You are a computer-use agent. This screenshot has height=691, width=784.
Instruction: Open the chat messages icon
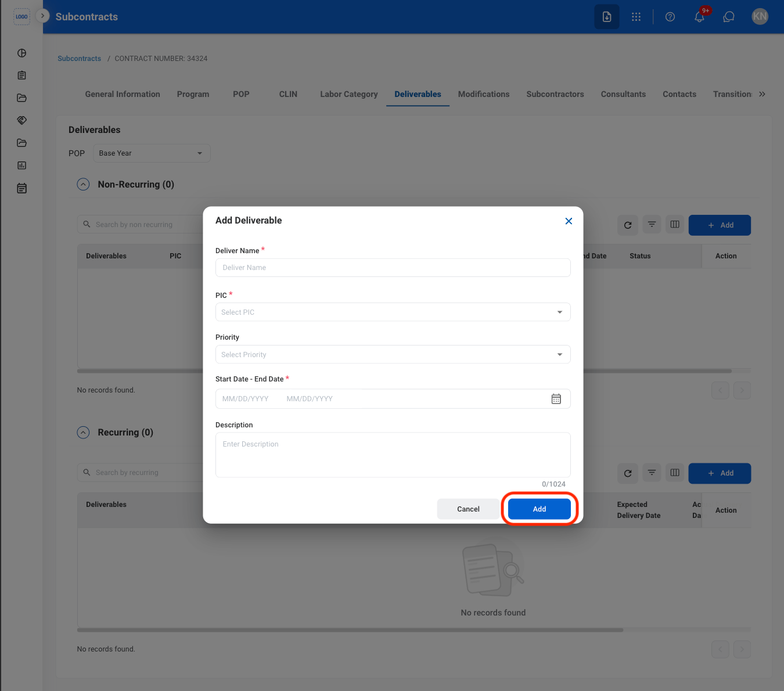pos(729,17)
